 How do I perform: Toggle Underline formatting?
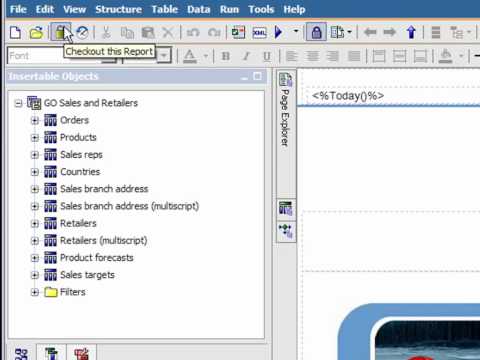(x=267, y=56)
